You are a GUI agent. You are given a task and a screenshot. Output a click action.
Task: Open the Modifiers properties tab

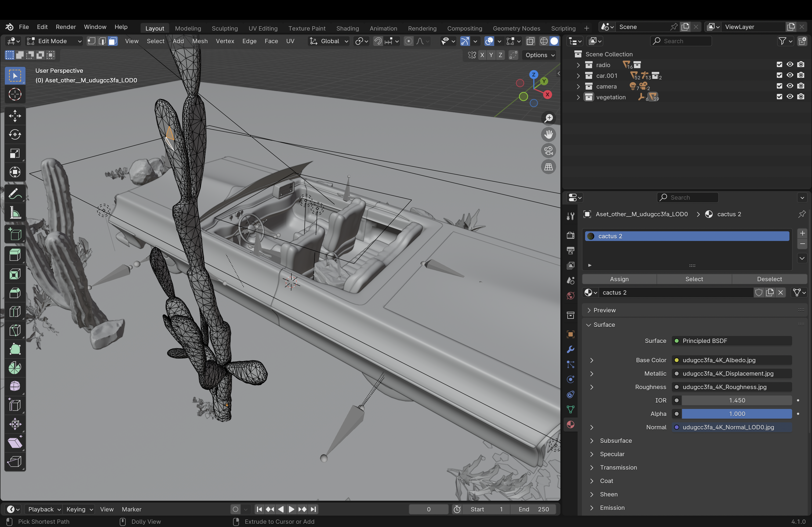(x=570, y=349)
